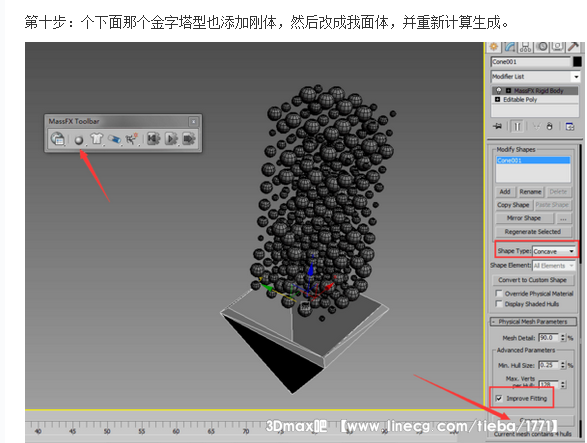The width and height of the screenshot is (587, 443).
Task: Enable Override Physical Material checkbox
Action: click(x=499, y=293)
